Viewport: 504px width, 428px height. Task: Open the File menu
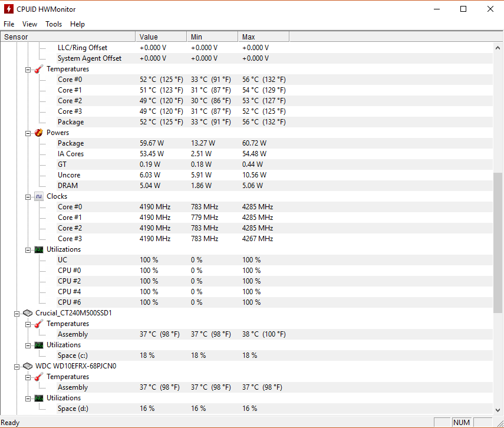tap(9, 24)
